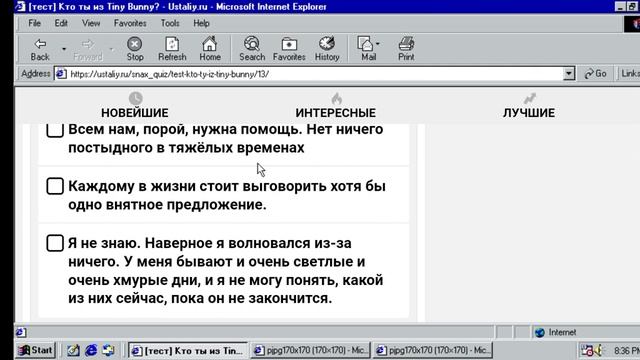Screen dimensions: 640x360
Task: Check answer 'Каждому в жизни стоит выговорить'
Action: point(55,186)
